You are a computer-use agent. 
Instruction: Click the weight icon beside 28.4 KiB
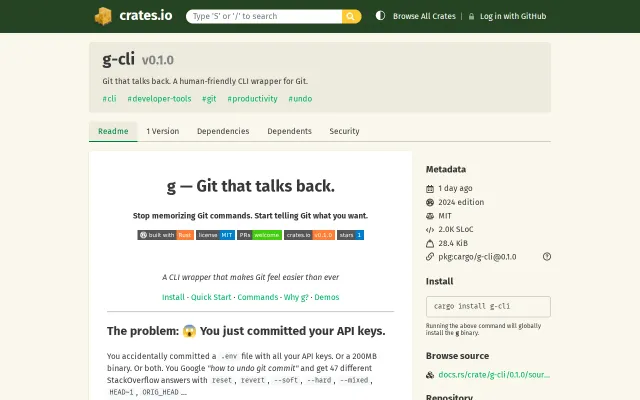(430, 243)
